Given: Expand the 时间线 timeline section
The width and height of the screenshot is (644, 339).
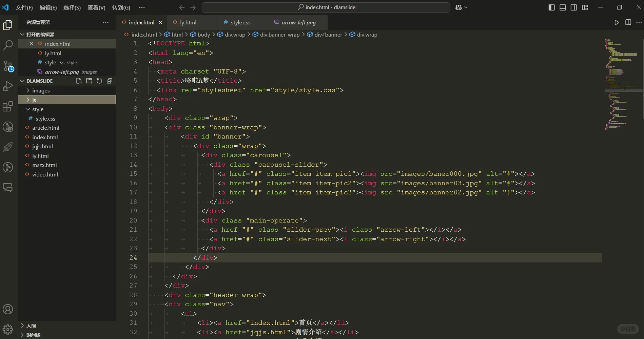Looking at the screenshot, I should pyautogui.click(x=22, y=335).
